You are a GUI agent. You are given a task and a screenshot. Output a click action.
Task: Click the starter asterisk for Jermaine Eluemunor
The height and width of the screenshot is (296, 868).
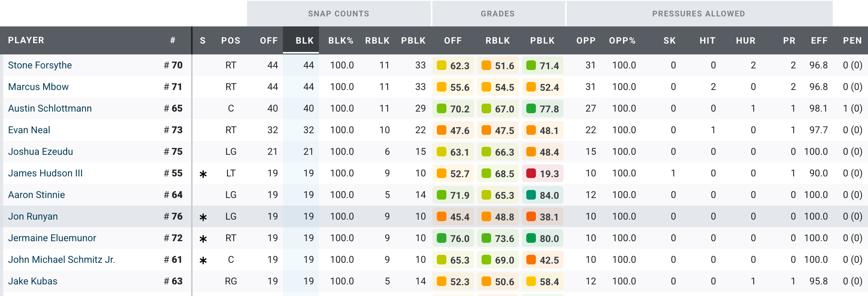pos(203,239)
